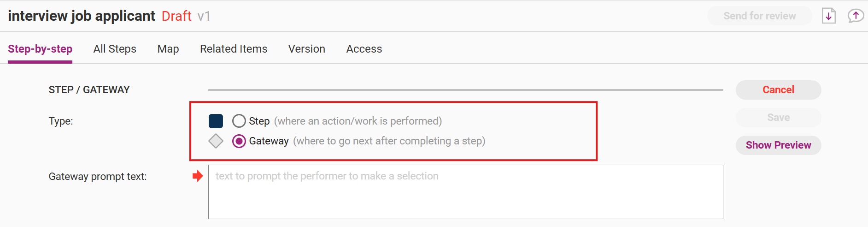This screenshot has height=227, width=868.
Task: Click the Save button
Action: [778, 117]
